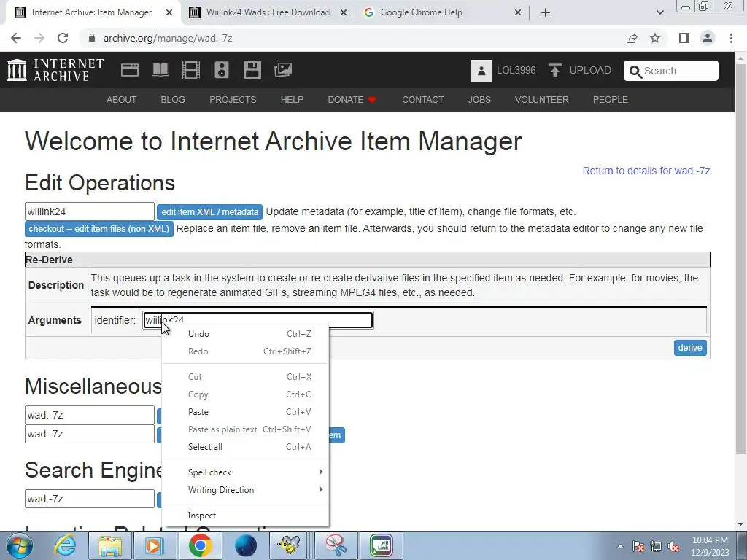
Task: Expand Spell check submenu
Action: point(245,472)
